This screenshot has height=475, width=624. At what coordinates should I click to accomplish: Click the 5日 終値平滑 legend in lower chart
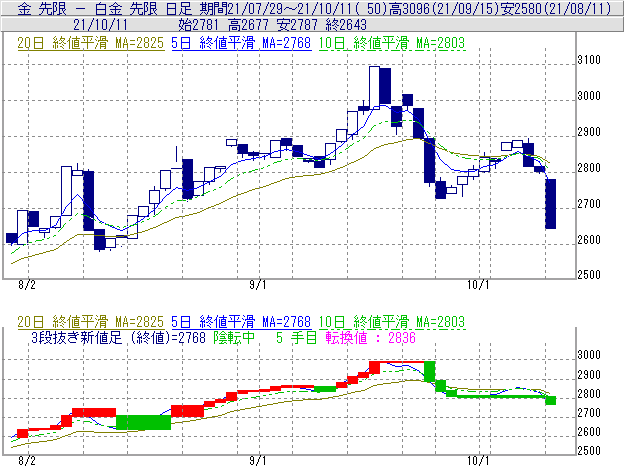tap(241, 321)
